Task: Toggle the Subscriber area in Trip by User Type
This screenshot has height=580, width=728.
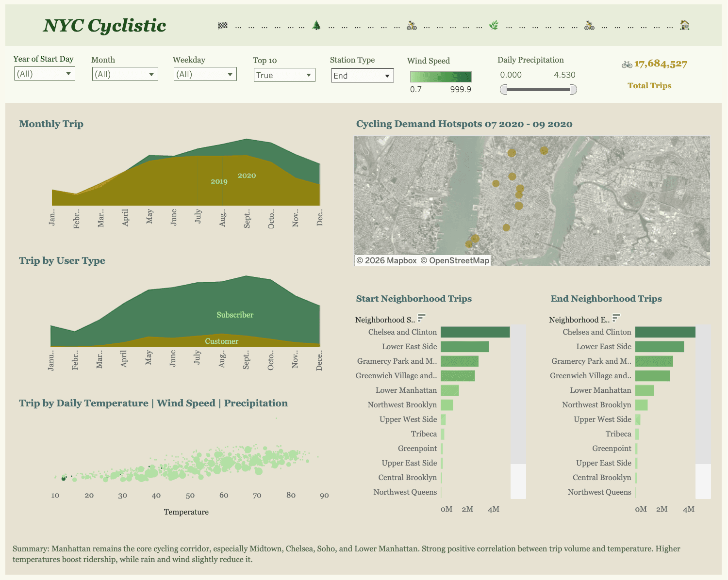Action: click(x=234, y=315)
